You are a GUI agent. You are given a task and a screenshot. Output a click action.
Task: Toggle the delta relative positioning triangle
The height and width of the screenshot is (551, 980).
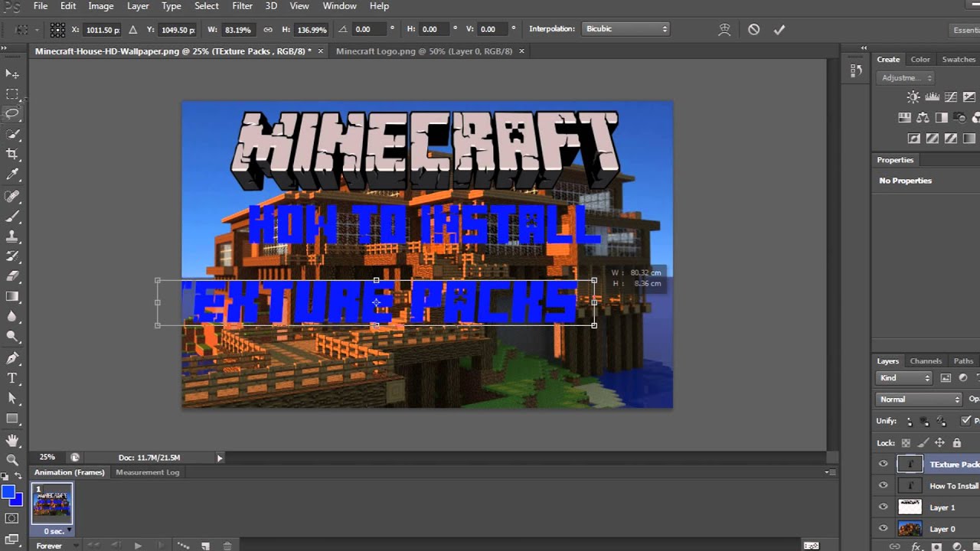coord(133,29)
